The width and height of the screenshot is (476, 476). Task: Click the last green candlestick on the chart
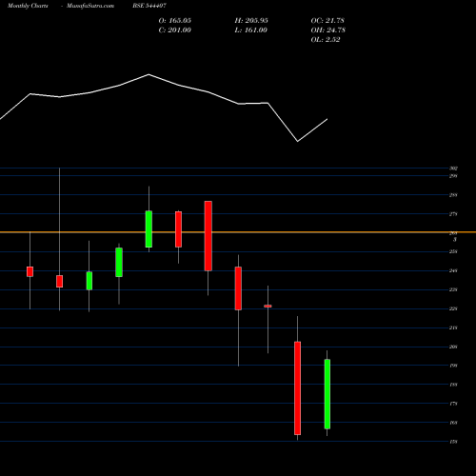(x=327, y=394)
